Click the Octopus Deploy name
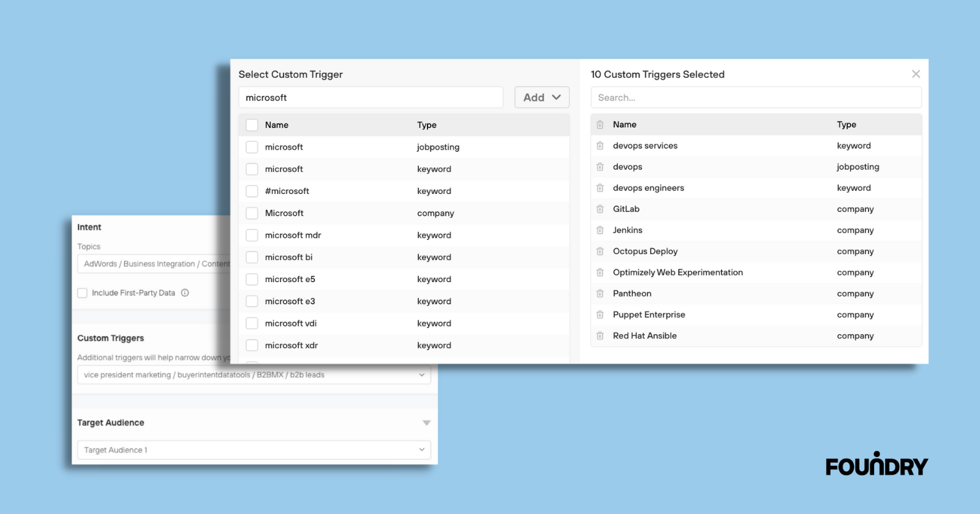 pos(646,251)
